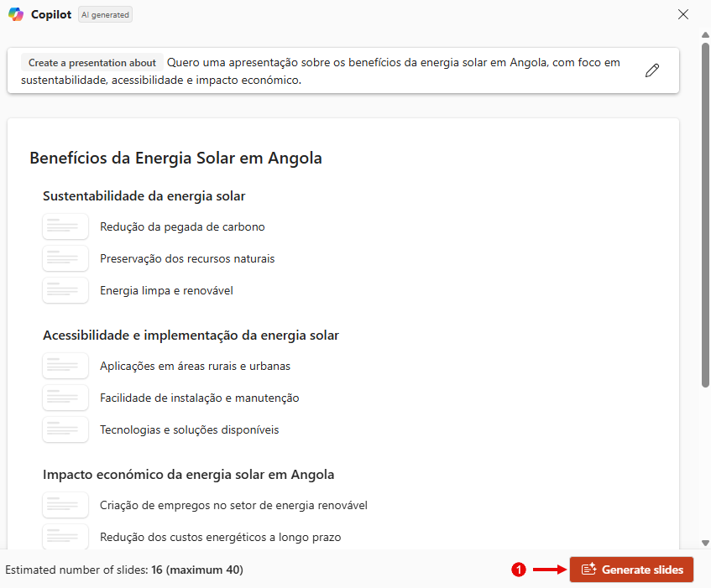Click the vertical scrollbar thumb

pos(705,216)
